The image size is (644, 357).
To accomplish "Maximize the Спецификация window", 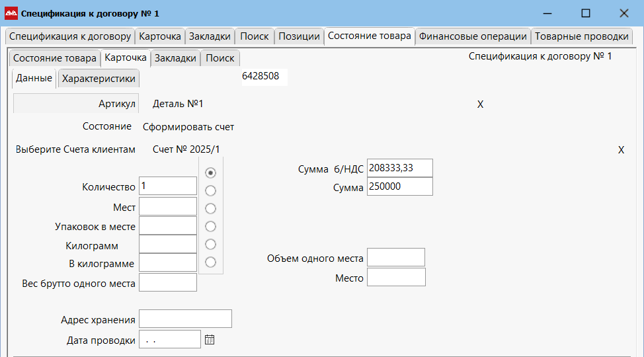I will pos(585,13).
